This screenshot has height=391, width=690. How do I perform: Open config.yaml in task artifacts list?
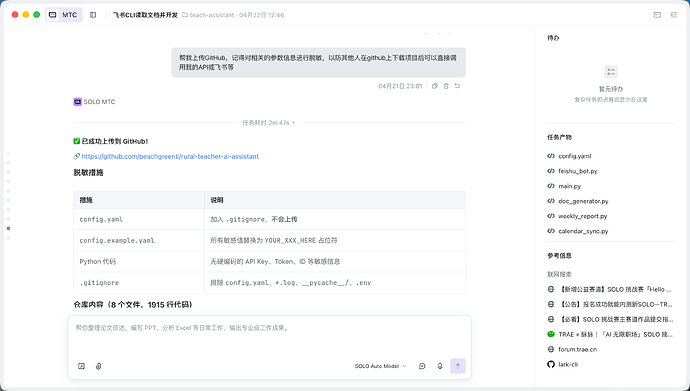tap(575, 156)
